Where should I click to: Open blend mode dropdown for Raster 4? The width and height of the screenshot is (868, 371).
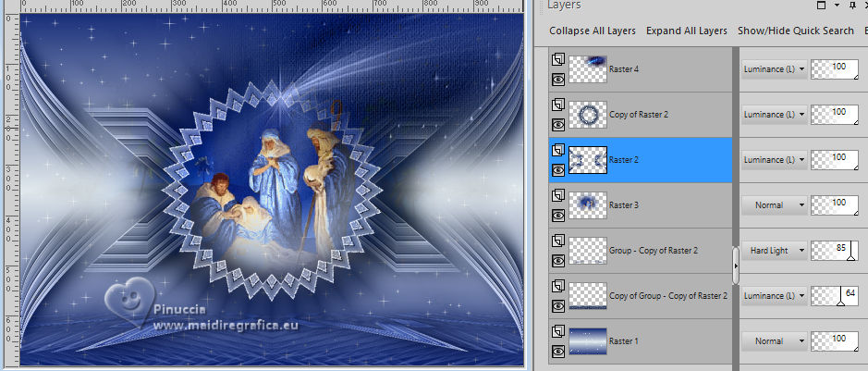click(774, 69)
